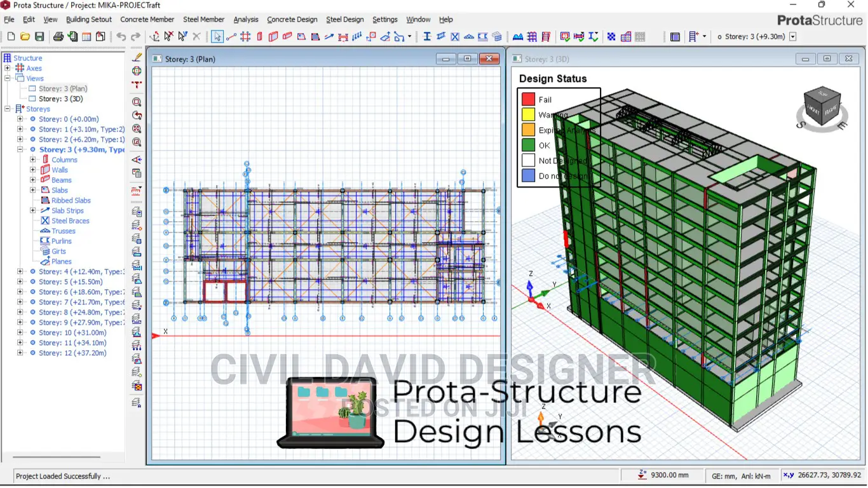Save the project with the floppy icon

pos(39,37)
